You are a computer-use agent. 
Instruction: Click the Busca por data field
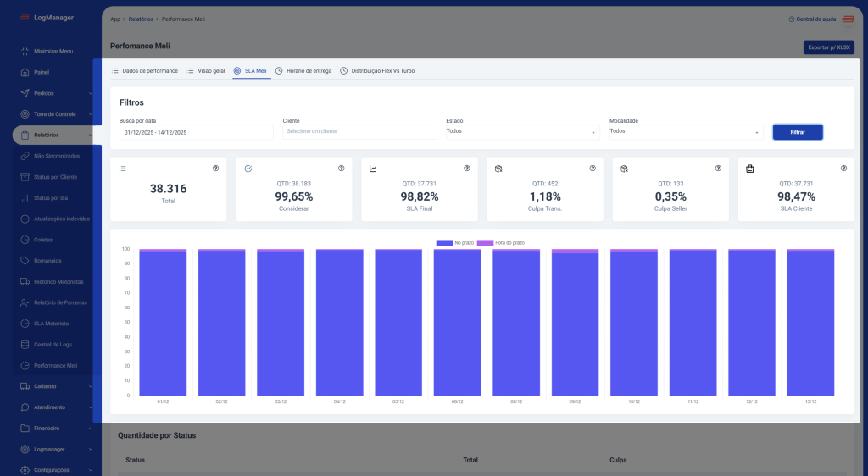[196, 133]
